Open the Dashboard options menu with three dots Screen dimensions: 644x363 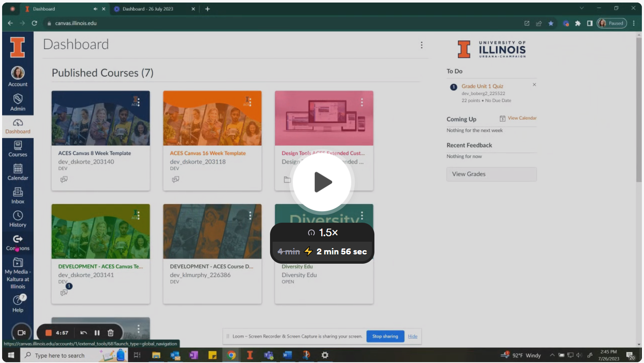421,45
